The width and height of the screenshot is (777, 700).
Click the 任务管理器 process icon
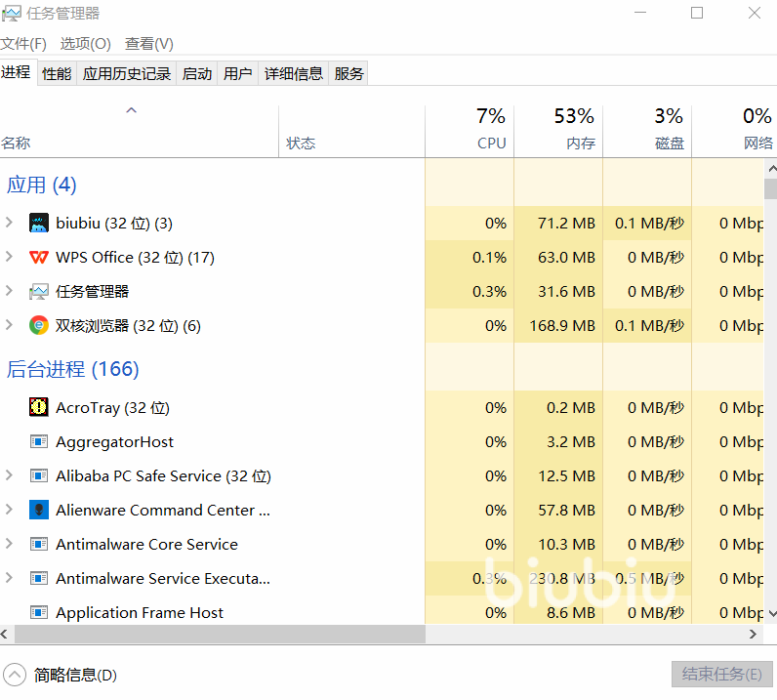[39, 292]
